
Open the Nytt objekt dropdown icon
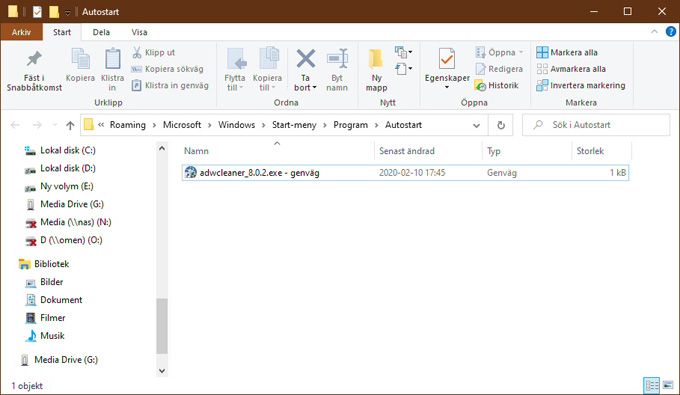pyautogui.click(x=403, y=52)
